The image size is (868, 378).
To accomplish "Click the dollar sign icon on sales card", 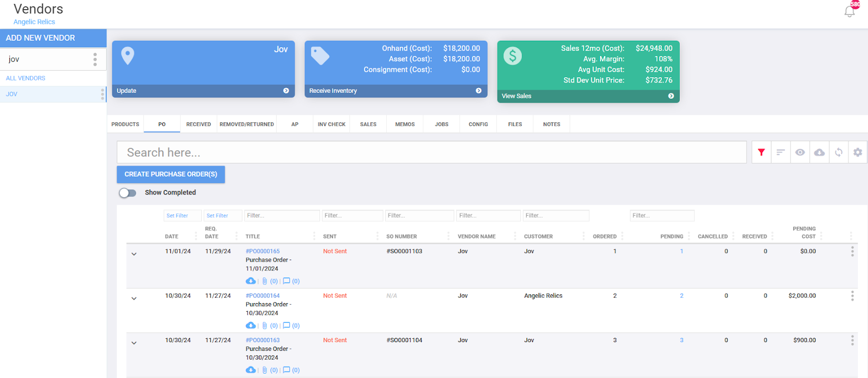I will tap(513, 55).
